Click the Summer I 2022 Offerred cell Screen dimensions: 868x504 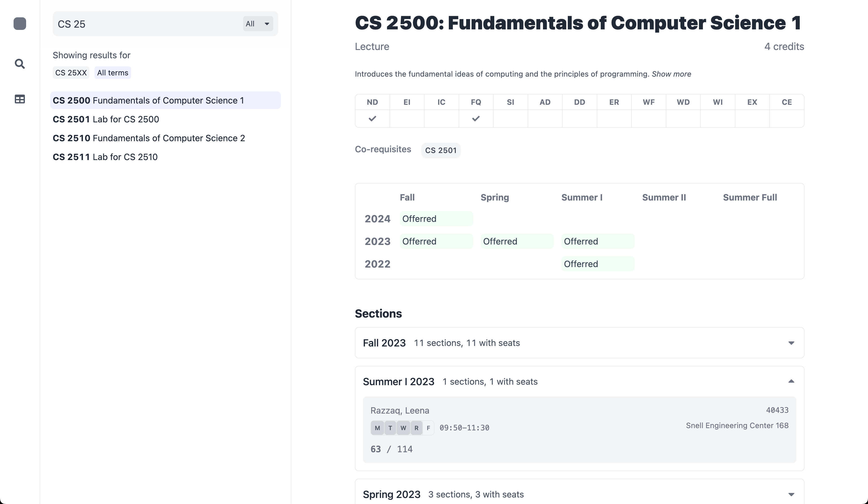point(598,264)
